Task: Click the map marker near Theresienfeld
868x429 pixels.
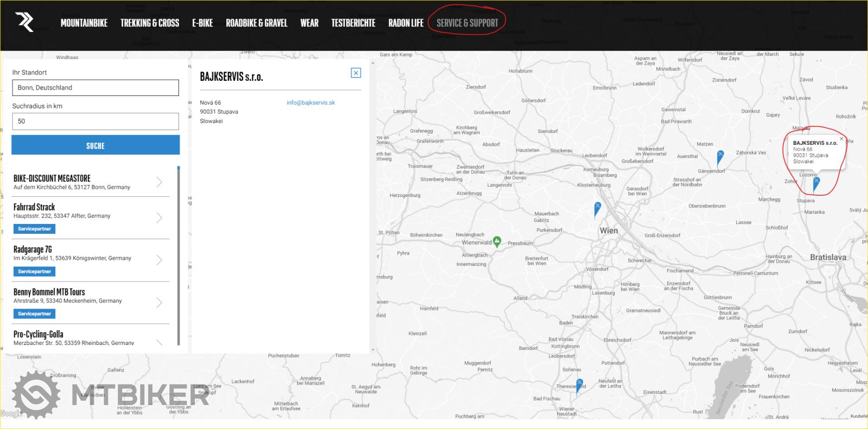Action: click(x=579, y=385)
